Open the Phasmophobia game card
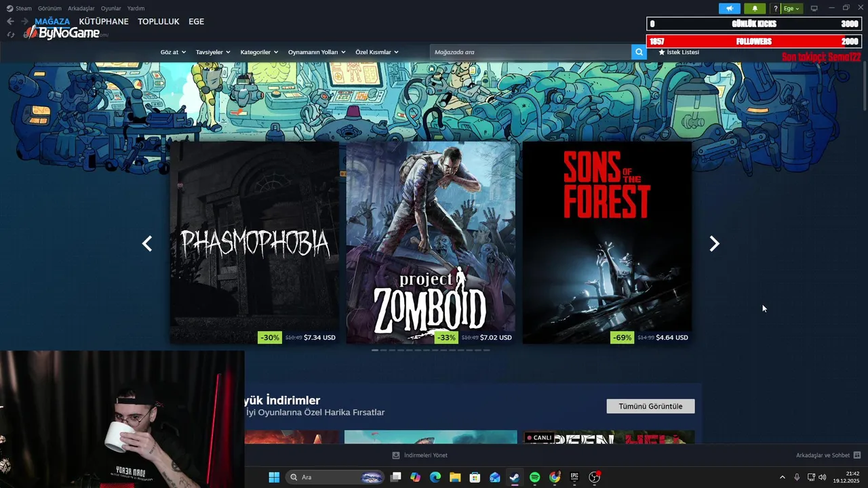Viewport: 868px width, 488px height. point(254,243)
